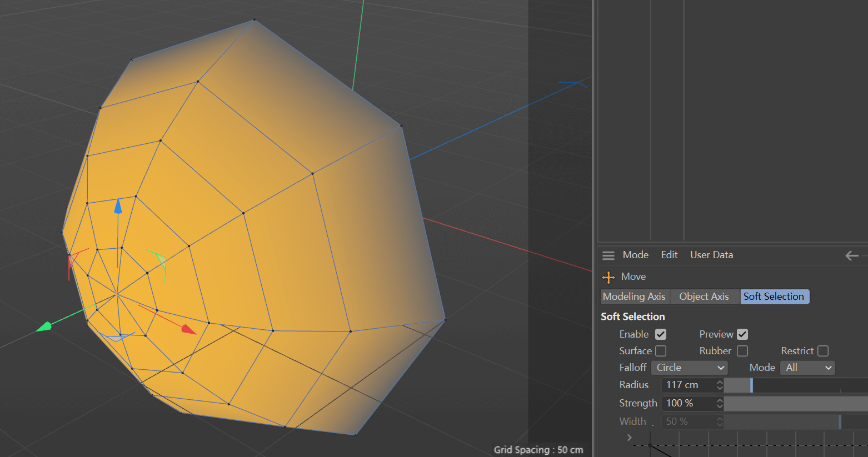Expand the falloff curve section chevron
This screenshot has height=457, width=868.
pos(629,438)
